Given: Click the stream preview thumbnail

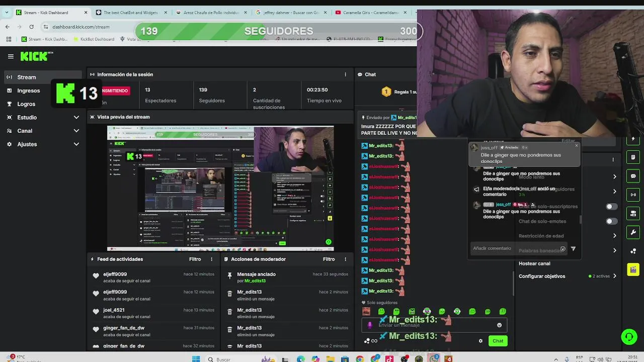Looking at the screenshot, I should (x=220, y=188).
